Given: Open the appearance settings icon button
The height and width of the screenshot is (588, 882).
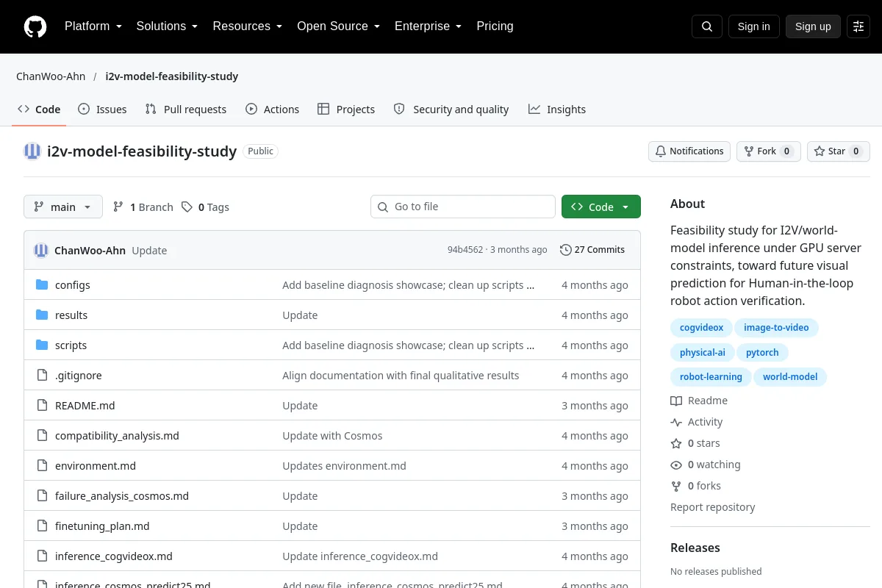Looking at the screenshot, I should pyautogui.click(x=858, y=26).
